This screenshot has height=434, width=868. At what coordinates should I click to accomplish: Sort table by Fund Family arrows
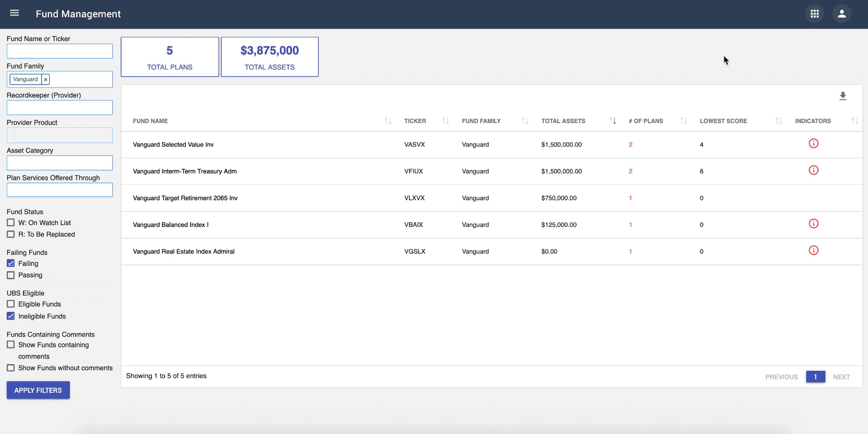(525, 121)
